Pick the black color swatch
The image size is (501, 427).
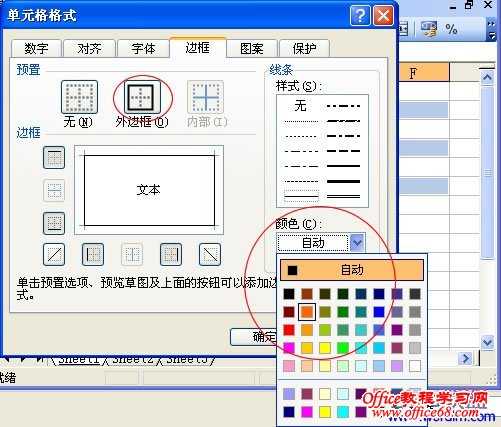coord(289,294)
